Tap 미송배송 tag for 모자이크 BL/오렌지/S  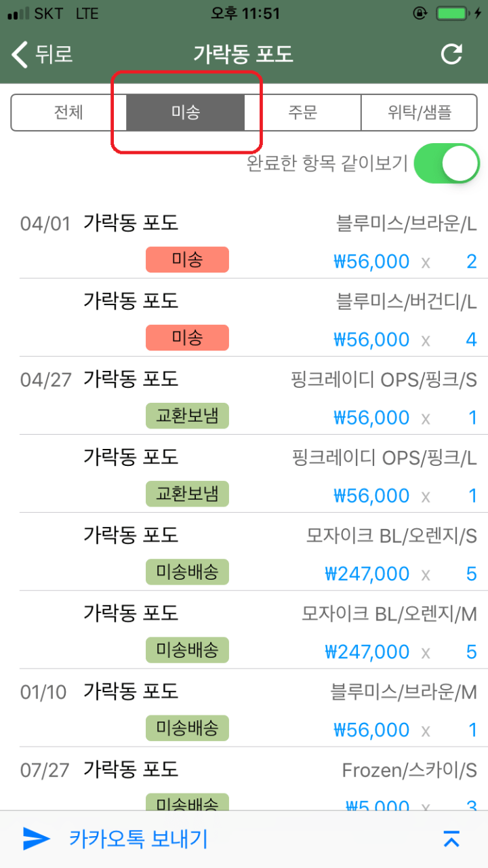[187, 572]
